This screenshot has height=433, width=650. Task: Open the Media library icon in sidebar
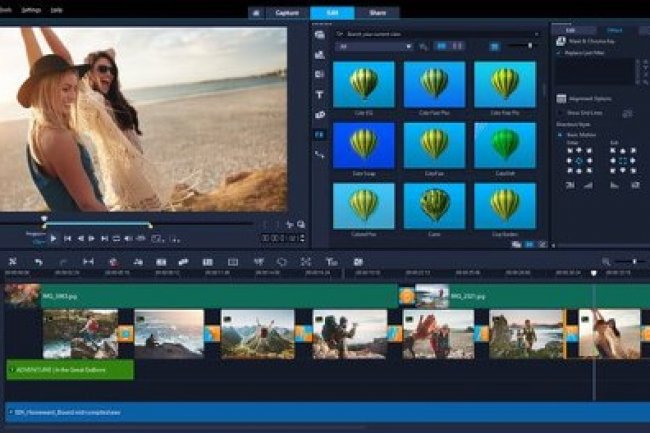[x=320, y=34]
